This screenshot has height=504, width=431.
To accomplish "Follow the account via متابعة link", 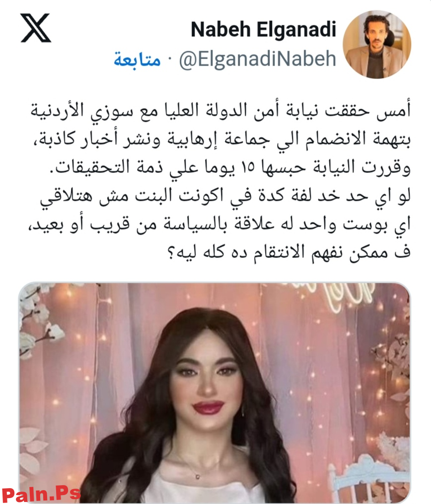I will pos(137,60).
